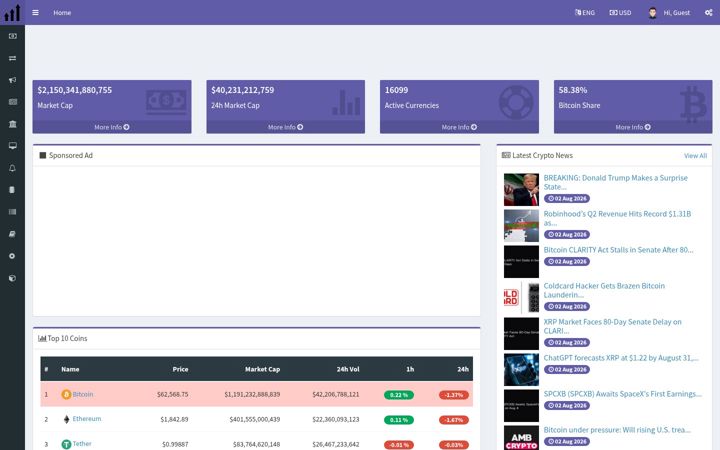Viewport: 720px width, 450px height.
Task: Open the bell alerts sidebar icon
Action: [x=12, y=168]
